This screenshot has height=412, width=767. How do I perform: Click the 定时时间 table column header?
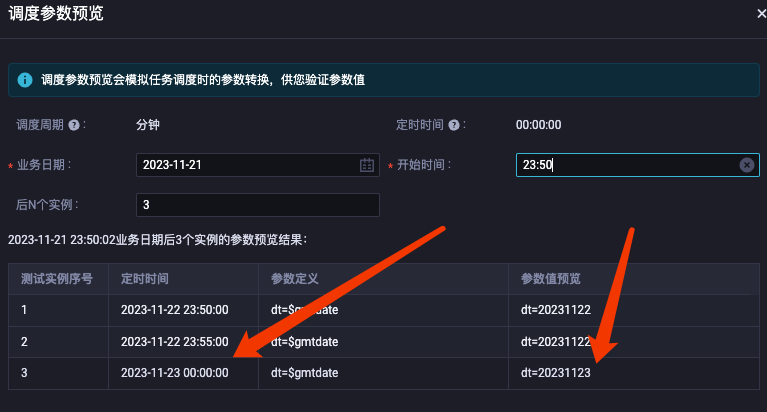(145, 279)
